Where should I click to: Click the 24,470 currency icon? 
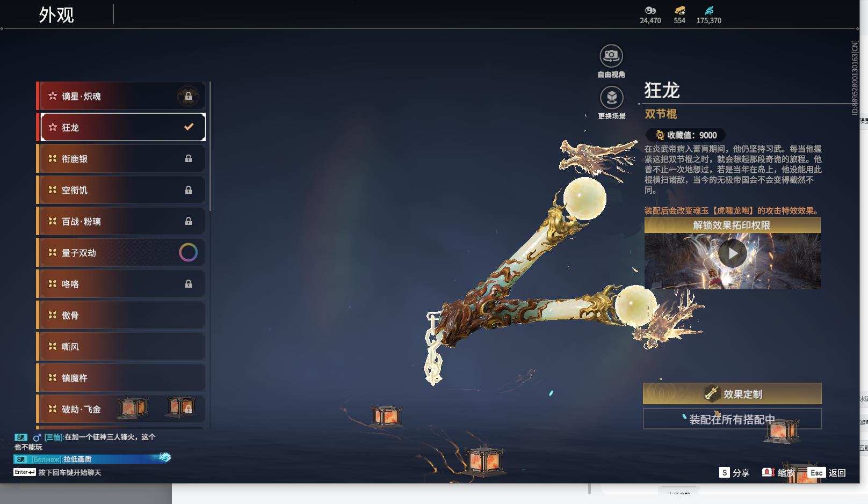point(650,10)
